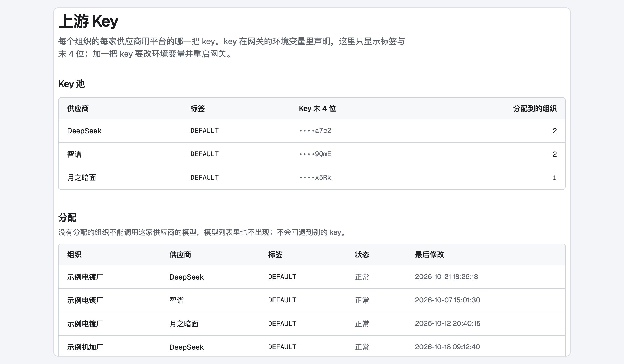Click 正常 status in 2026-10-21 18:26:18 row
This screenshot has height=364, width=624.
[x=362, y=277]
